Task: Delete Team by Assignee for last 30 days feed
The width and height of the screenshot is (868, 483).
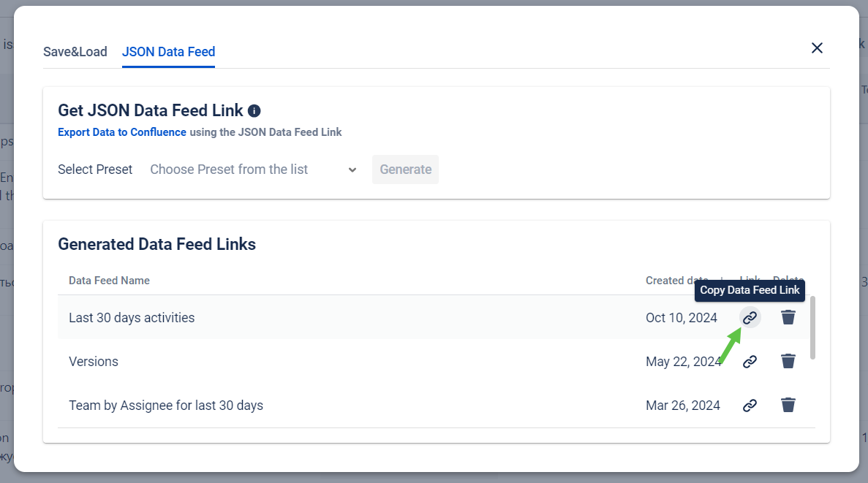Action: 788,406
